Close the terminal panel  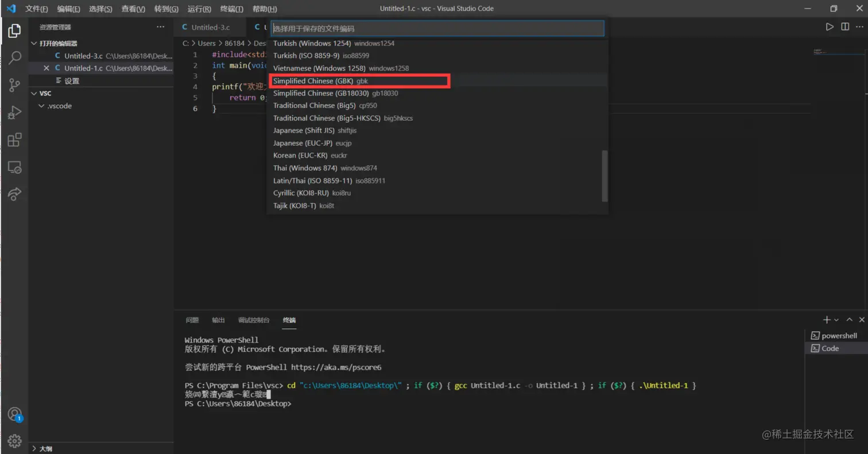[x=862, y=320]
